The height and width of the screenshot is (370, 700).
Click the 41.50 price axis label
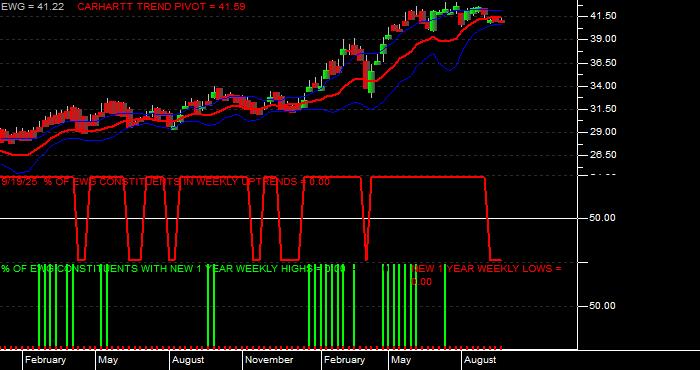603,16
